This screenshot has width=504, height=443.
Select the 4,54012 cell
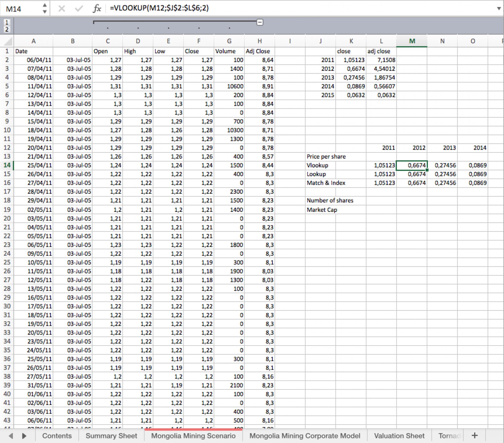pos(381,69)
